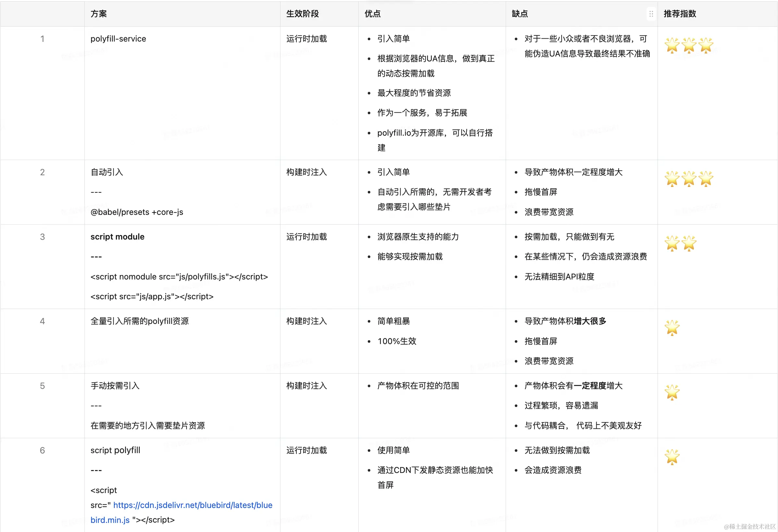Click the bold script module text

point(117,237)
